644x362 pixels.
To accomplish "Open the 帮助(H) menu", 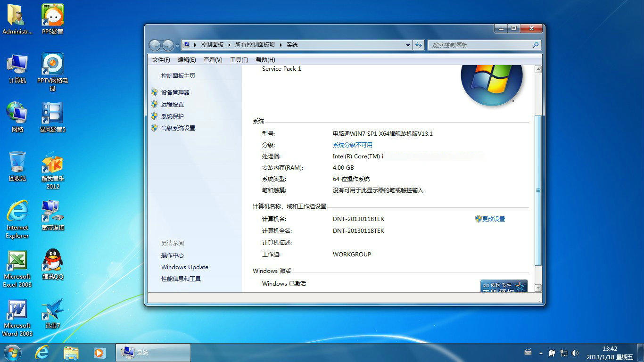I will (x=265, y=59).
